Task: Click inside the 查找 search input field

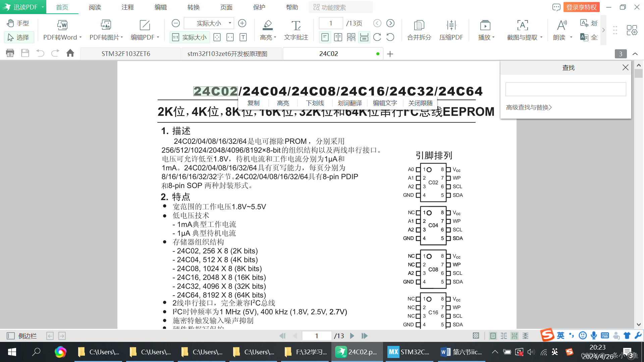Action: [x=566, y=89]
